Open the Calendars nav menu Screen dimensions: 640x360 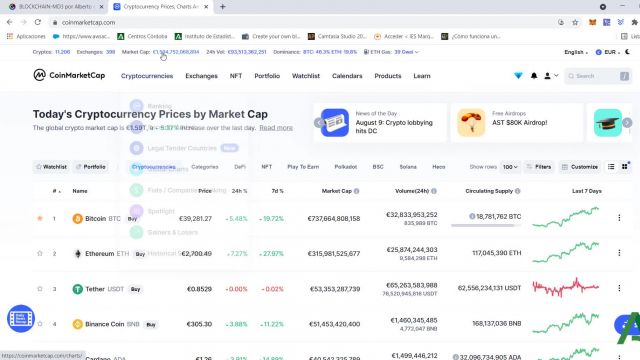[x=347, y=76]
